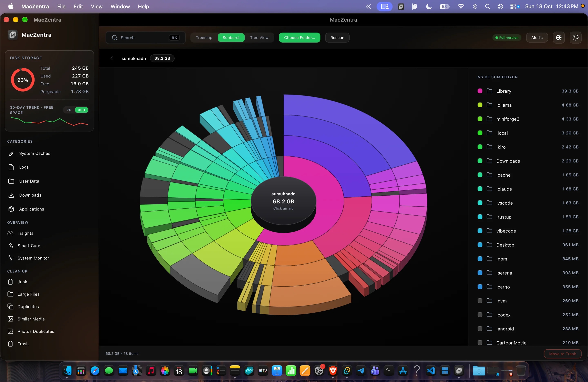Open the View menu

coord(96,6)
